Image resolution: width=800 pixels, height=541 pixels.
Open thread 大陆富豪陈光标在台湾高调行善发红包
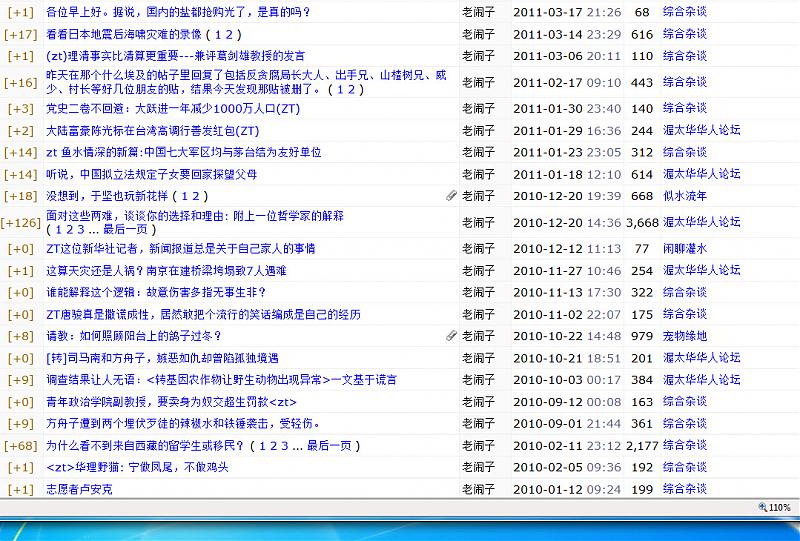(152, 131)
